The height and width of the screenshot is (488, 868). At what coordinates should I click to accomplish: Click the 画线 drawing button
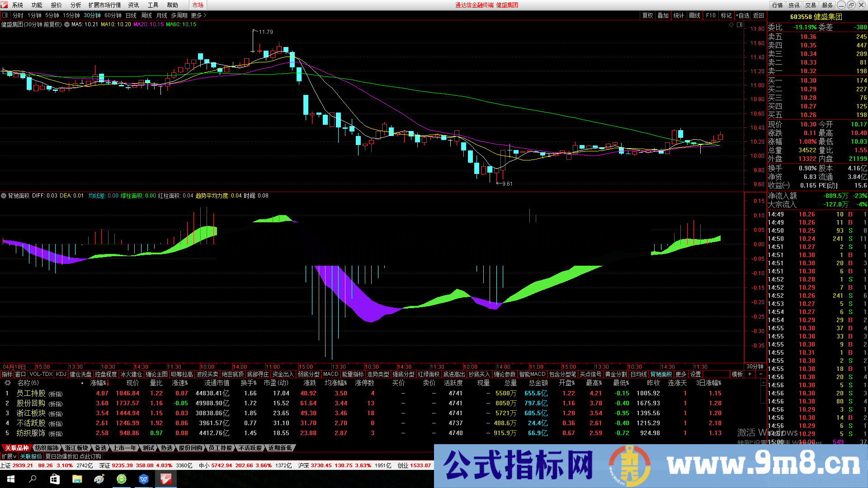tap(694, 15)
